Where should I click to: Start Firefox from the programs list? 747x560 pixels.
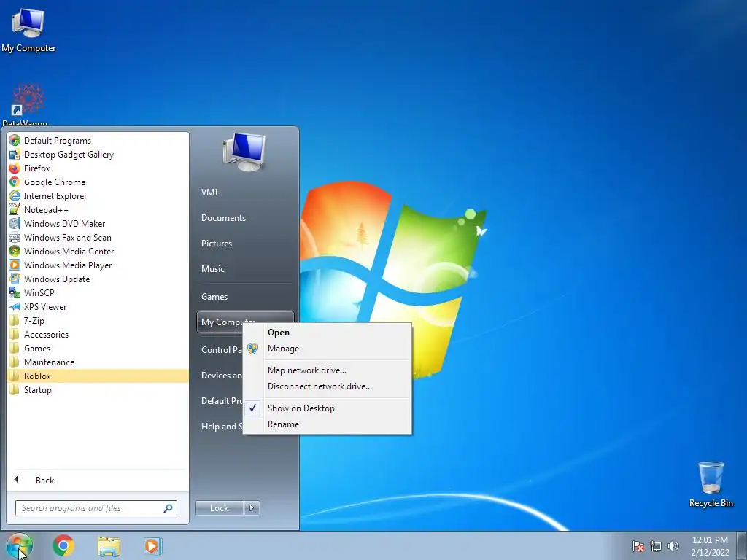point(98,168)
